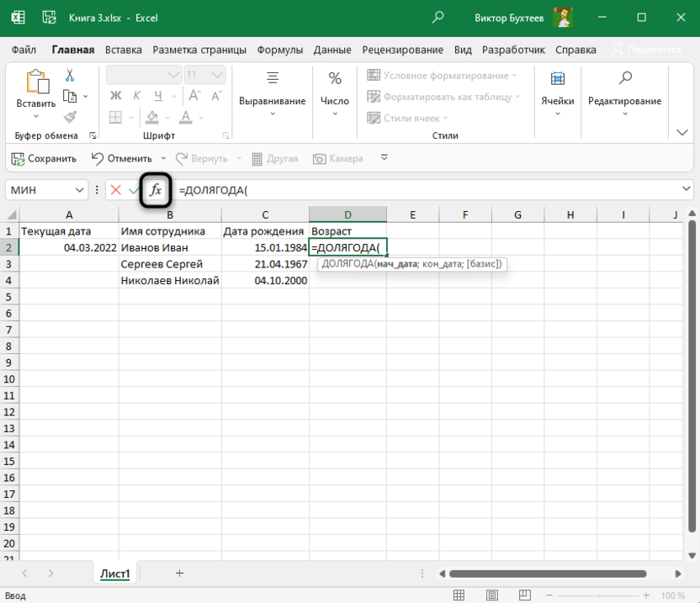
Task: Click Отменить undo button
Action: coord(122,158)
